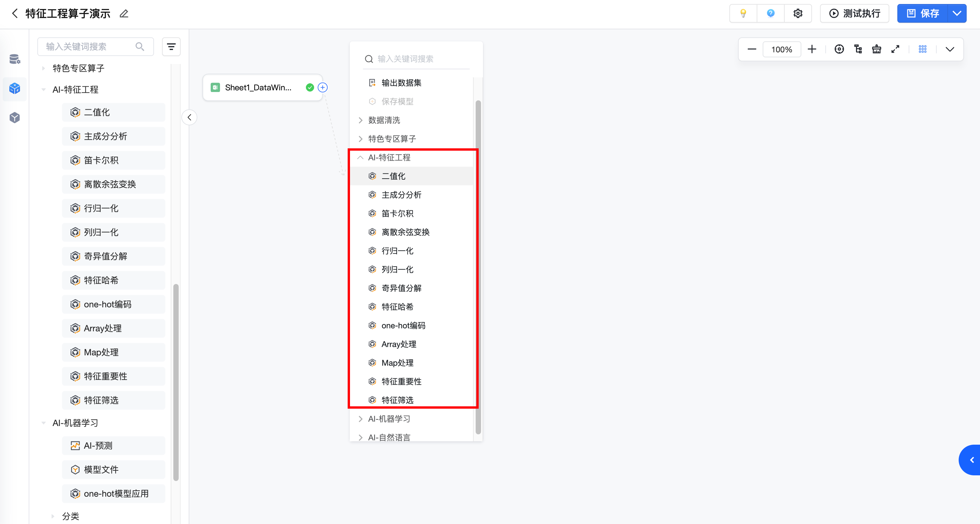Open the settings gear icon
Viewport: 980px width, 524px height.
(x=798, y=14)
